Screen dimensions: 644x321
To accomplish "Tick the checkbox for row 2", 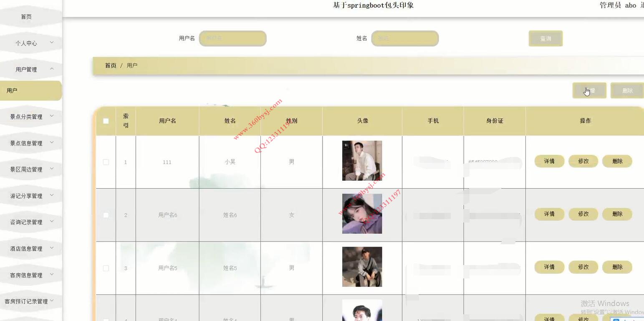I will (x=106, y=215).
